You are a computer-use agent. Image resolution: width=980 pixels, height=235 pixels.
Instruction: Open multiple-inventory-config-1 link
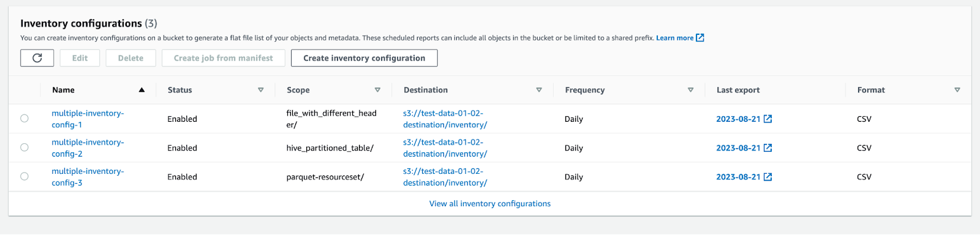(x=88, y=119)
